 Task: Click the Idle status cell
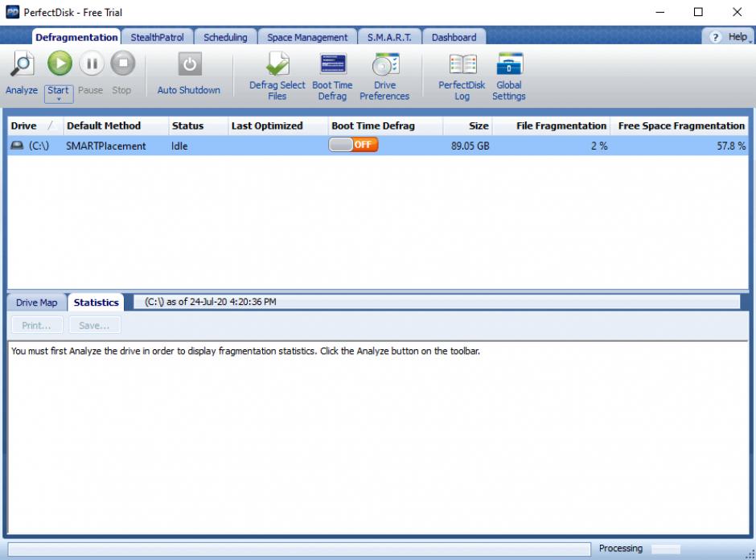coord(179,146)
